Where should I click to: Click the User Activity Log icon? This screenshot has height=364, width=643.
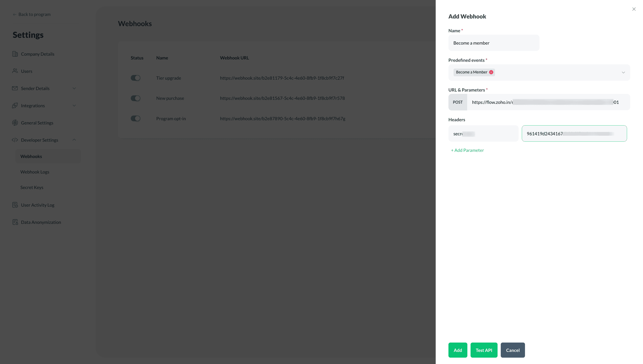pos(15,205)
